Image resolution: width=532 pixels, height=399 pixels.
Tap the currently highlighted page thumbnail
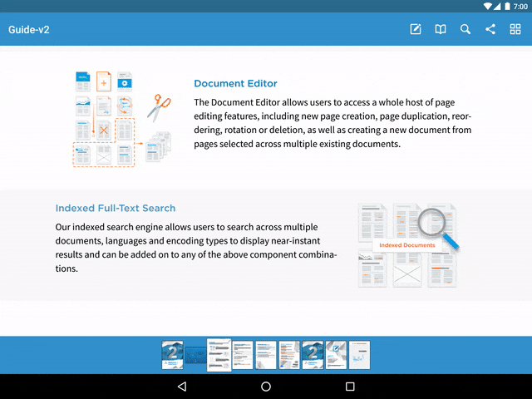click(x=219, y=355)
